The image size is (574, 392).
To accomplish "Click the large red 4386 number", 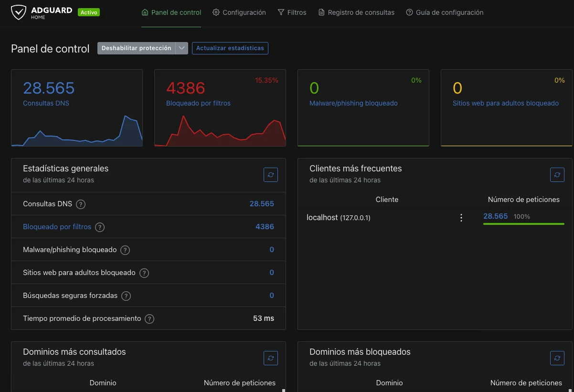I will pyautogui.click(x=186, y=88).
